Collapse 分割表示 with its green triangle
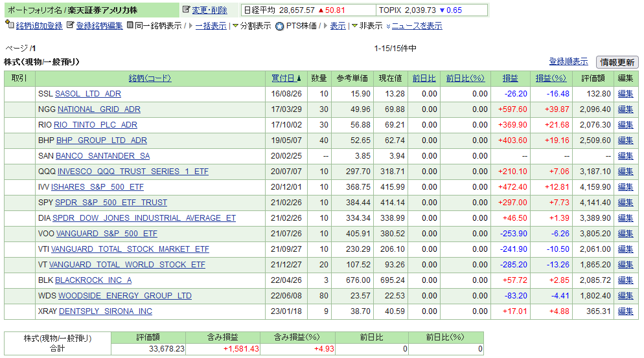Viewport: 644px width, 358px height. pyautogui.click(x=235, y=26)
